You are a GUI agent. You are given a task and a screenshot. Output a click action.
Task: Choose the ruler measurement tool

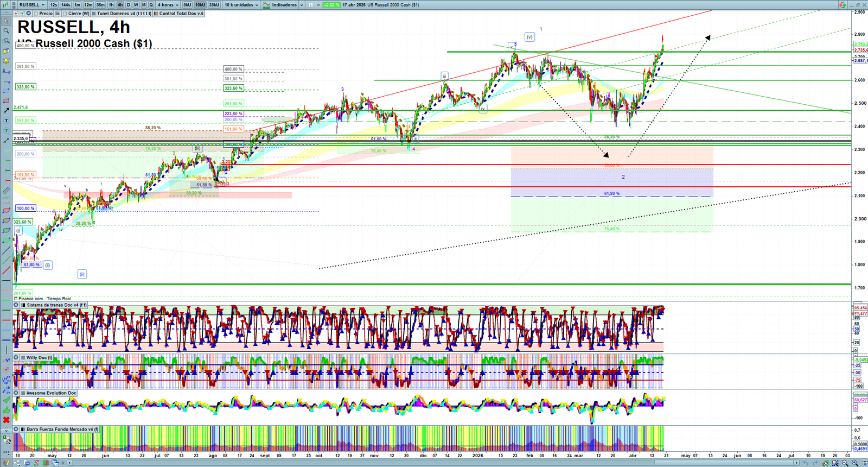[x=6, y=191]
